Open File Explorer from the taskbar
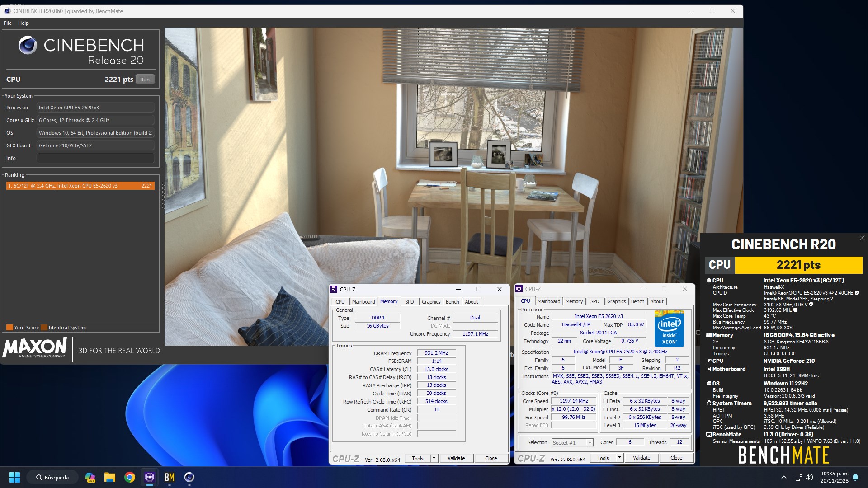Image resolution: width=868 pixels, height=488 pixels. (x=110, y=477)
